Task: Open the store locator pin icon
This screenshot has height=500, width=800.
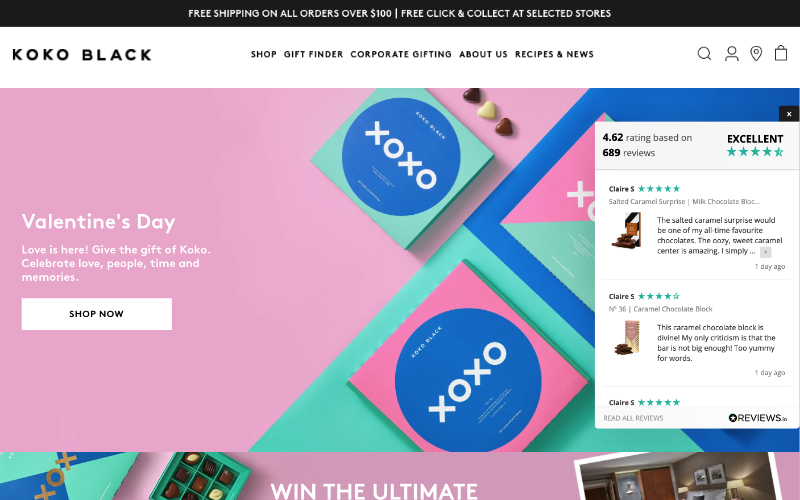Action: pos(756,54)
